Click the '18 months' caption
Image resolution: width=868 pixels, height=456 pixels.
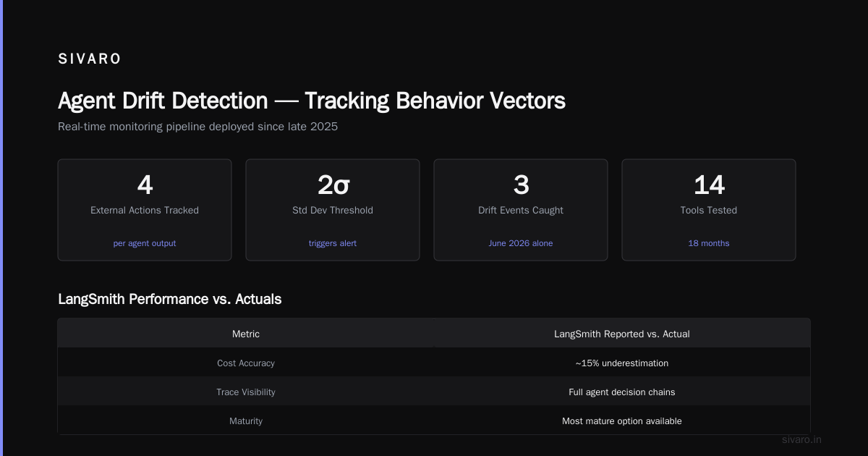pyautogui.click(x=709, y=243)
